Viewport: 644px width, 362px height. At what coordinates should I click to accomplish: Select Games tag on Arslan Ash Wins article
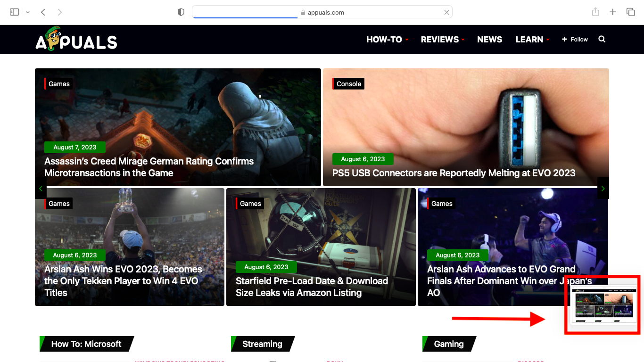[x=58, y=204]
